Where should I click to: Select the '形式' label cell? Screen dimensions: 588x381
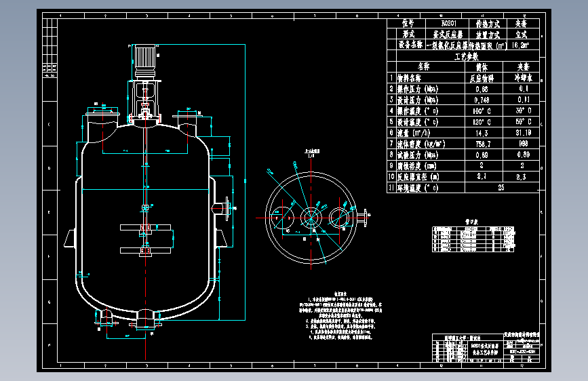[408, 34]
